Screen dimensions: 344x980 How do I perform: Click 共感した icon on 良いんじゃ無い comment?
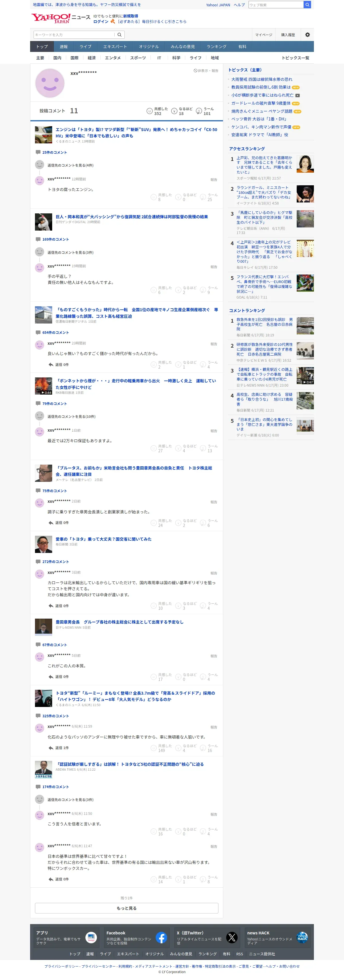pos(154,365)
